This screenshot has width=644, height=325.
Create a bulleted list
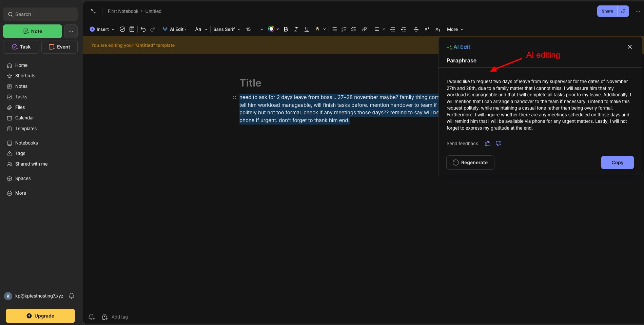334,29
